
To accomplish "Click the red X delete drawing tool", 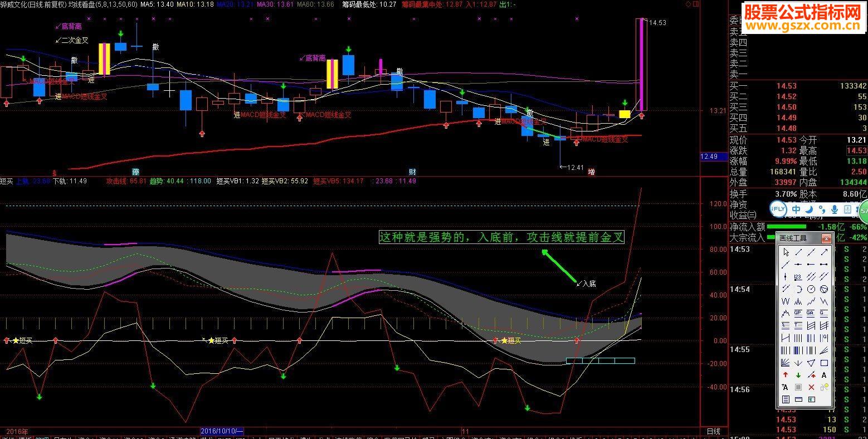I will [811, 387].
